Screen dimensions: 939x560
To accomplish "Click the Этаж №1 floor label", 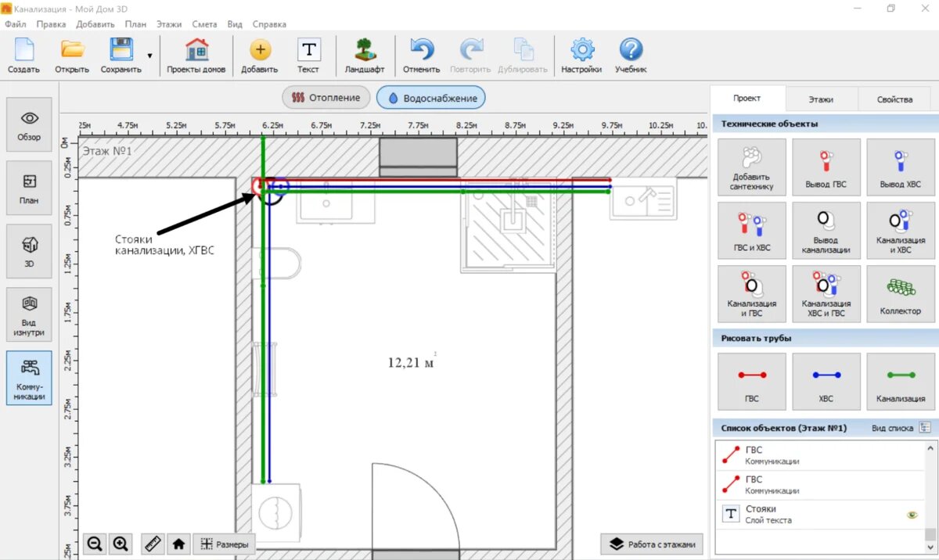I will (106, 151).
